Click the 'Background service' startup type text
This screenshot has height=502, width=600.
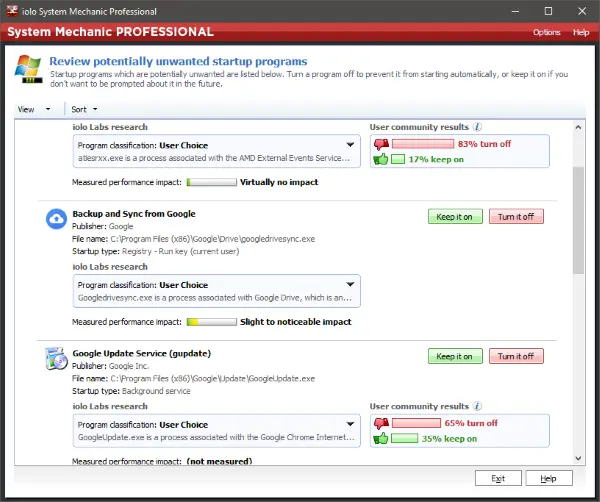[x=156, y=391]
